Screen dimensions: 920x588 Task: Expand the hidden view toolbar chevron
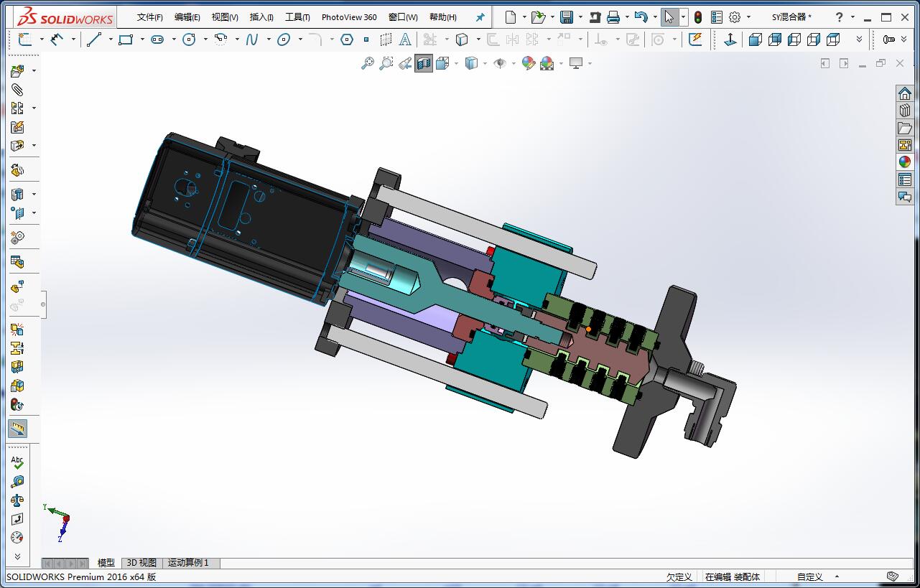tap(859, 39)
